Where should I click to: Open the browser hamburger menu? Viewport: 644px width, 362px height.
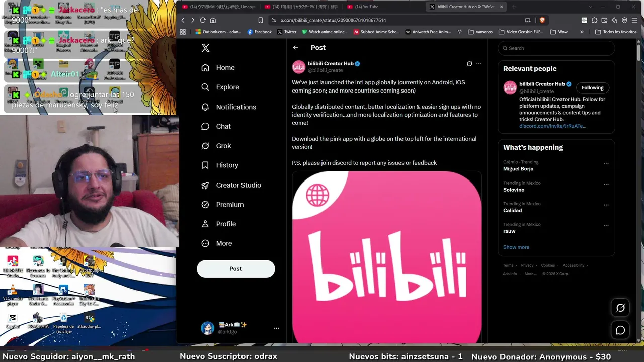(634, 20)
